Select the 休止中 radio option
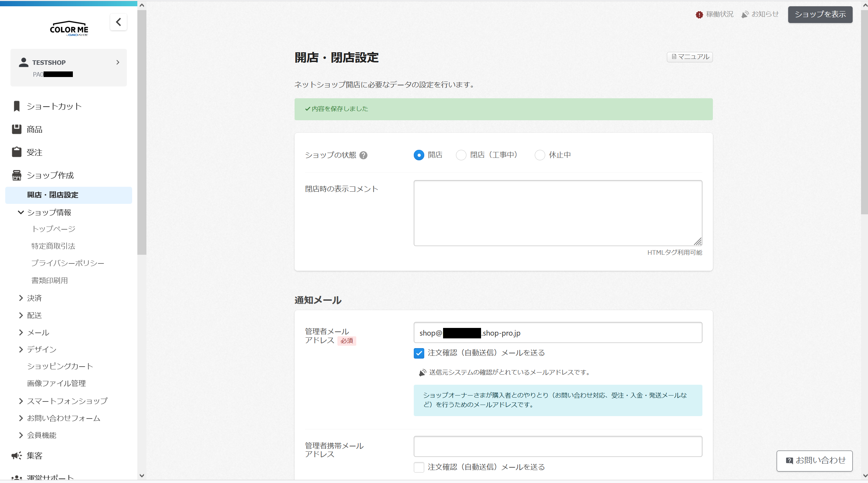This screenshot has height=483, width=868. [540, 155]
